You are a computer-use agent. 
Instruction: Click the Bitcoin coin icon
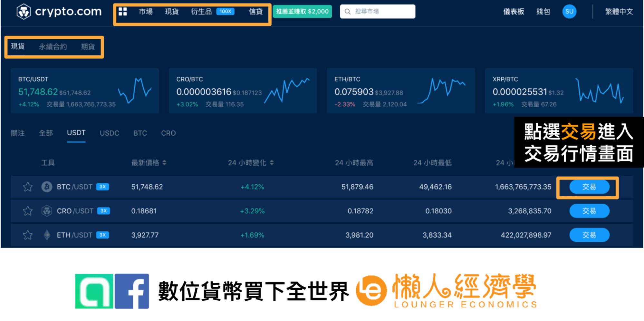tap(47, 187)
